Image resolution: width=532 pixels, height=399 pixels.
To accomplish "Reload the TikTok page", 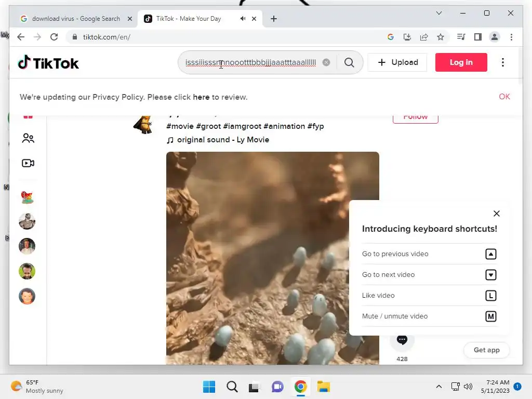I will (x=54, y=37).
